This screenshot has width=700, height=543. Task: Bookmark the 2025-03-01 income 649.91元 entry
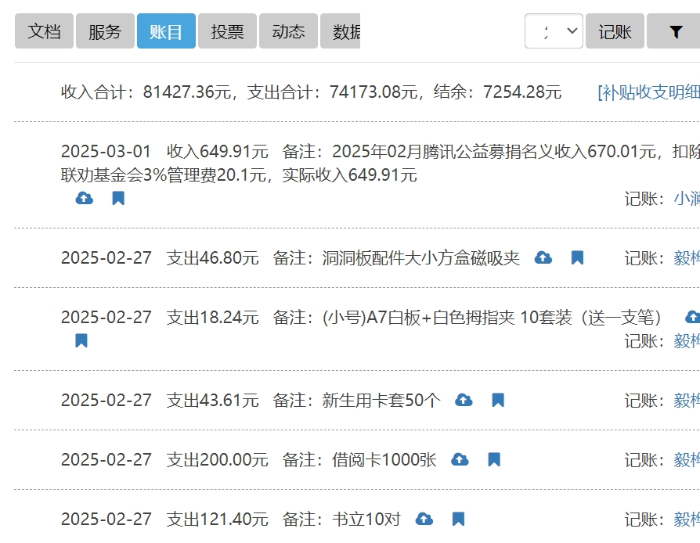(118, 198)
